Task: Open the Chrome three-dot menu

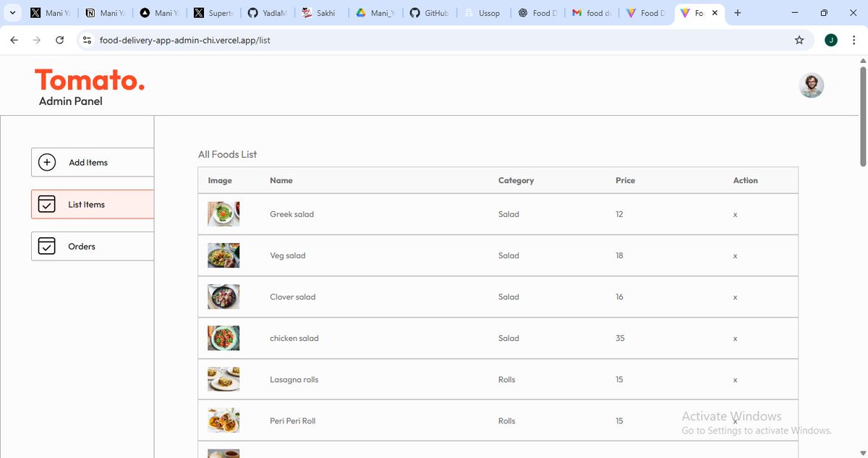Action: [x=854, y=41]
